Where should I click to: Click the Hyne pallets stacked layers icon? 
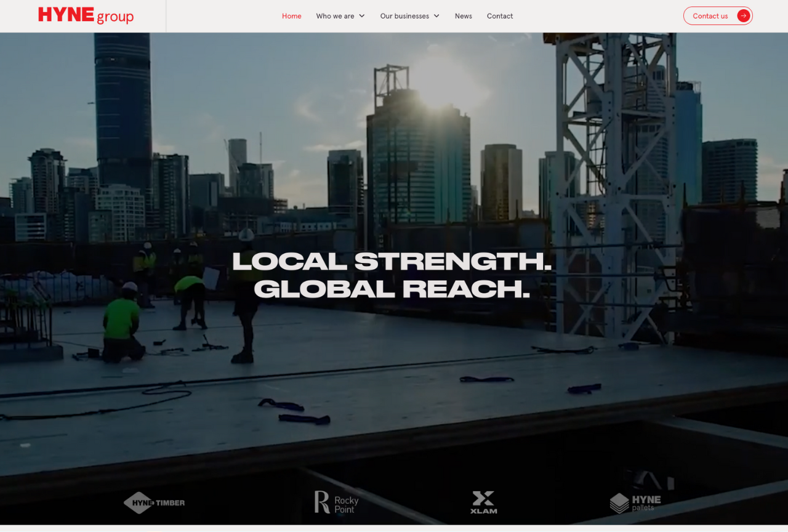pos(619,503)
